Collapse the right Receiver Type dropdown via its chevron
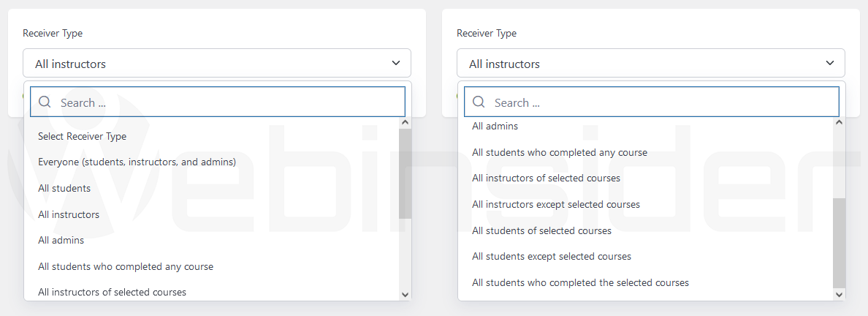This screenshot has height=316, width=868. (x=830, y=64)
